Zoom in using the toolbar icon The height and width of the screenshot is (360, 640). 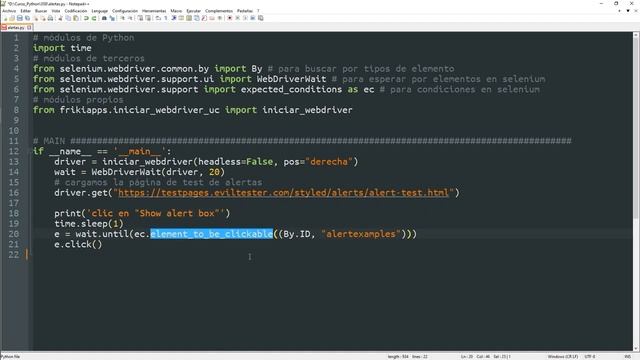click(x=123, y=18)
